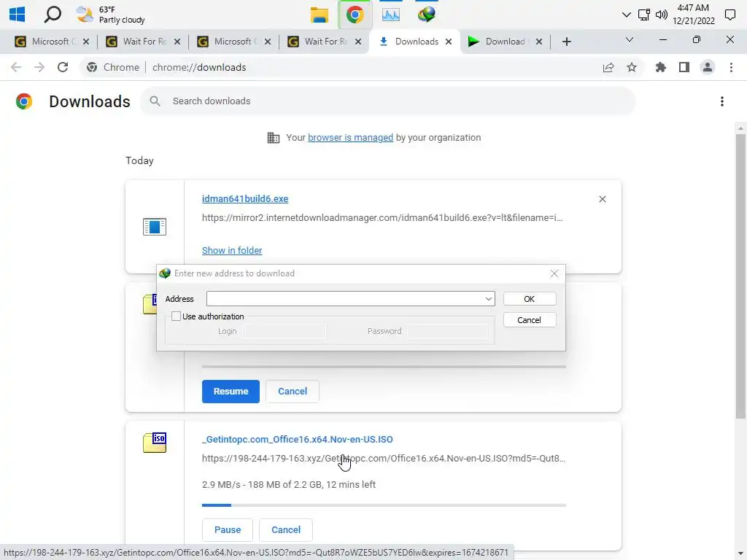Expand the Address dropdown arrow
Viewport: 747px width, 560px height.
489,298
